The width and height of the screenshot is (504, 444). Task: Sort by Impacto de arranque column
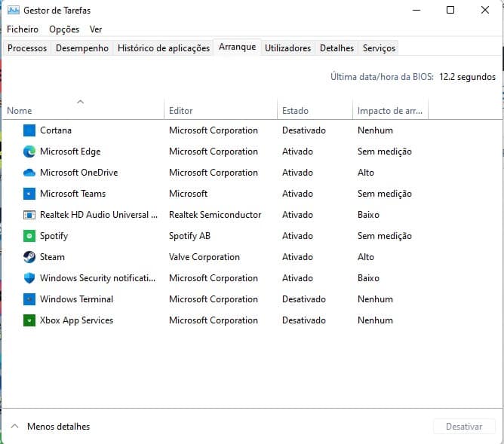pyautogui.click(x=390, y=111)
